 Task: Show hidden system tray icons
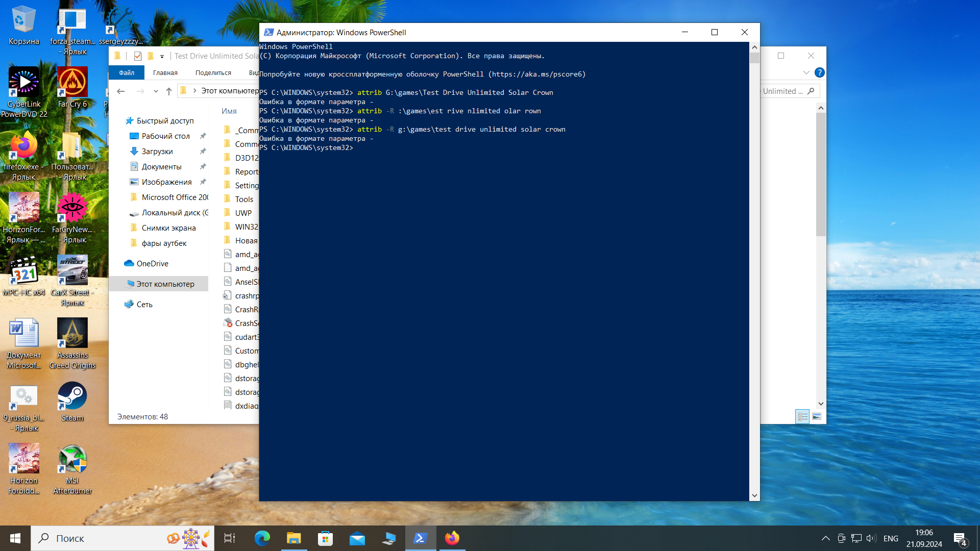pos(825,538)
